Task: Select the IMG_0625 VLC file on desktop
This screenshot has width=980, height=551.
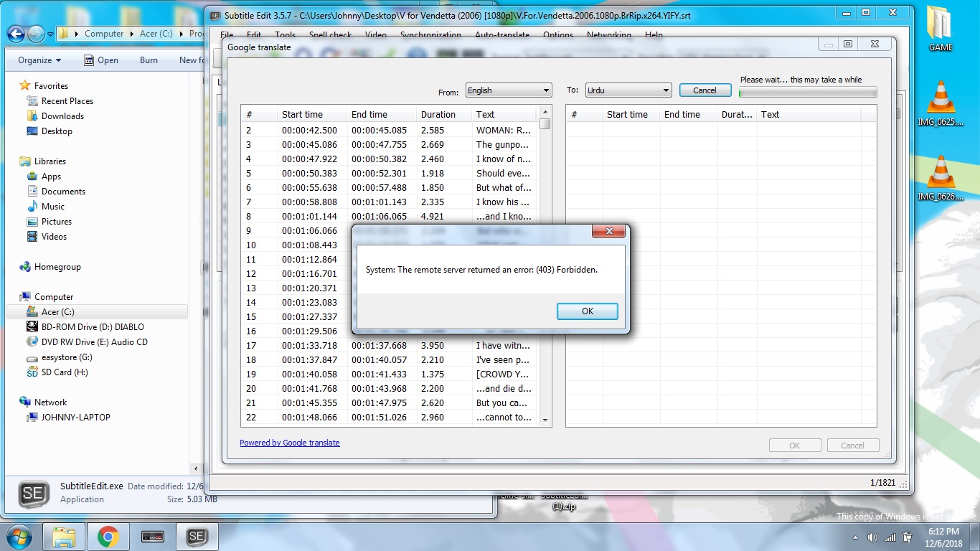Action: click(941, 103)
